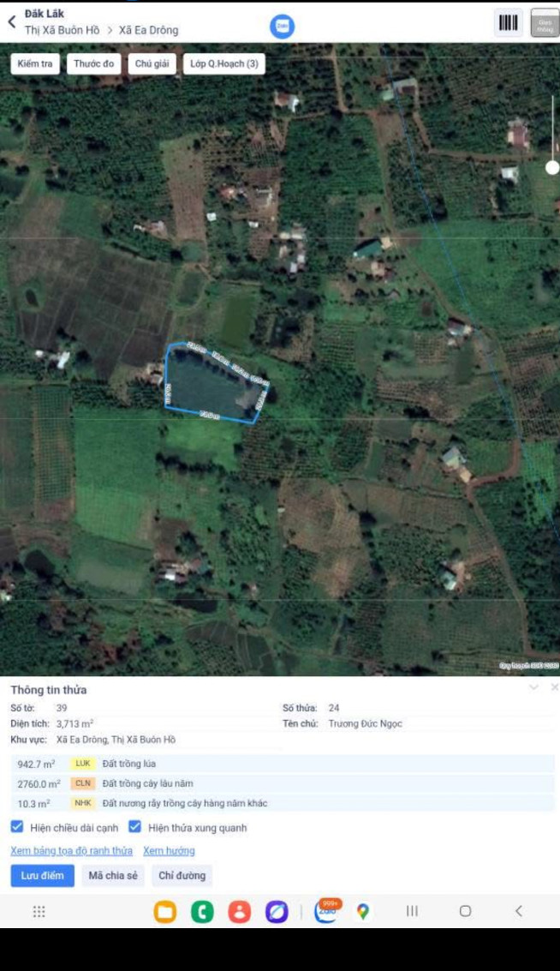The image size is (560, 971).
Task: Open Xem bảng tọa độ ranh thửa link
Action: [x=72, y=851]
